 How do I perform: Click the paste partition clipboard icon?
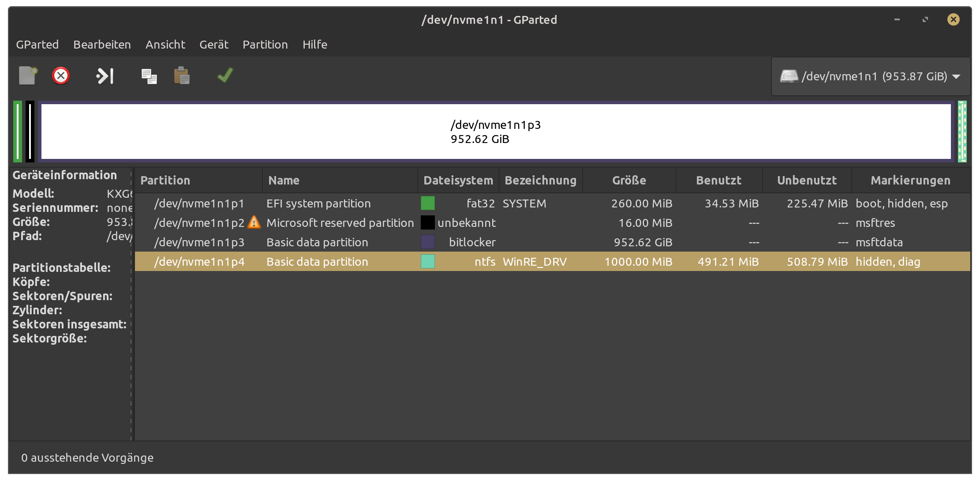(x=181, y=75)
